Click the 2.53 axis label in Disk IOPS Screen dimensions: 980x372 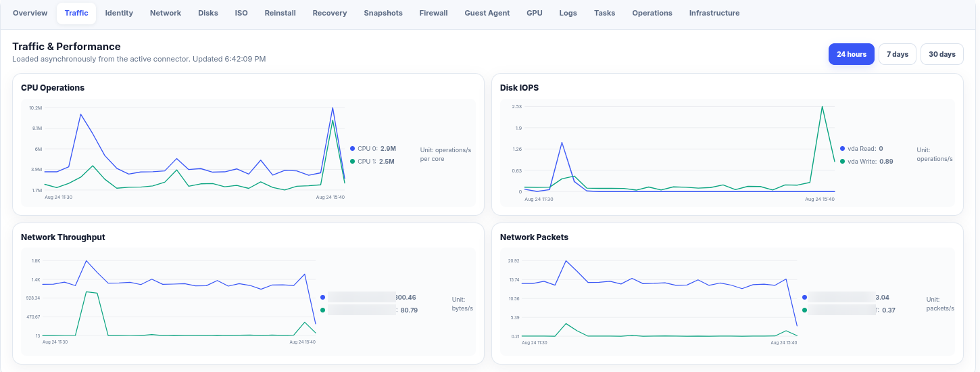click(x=517, y=106)
